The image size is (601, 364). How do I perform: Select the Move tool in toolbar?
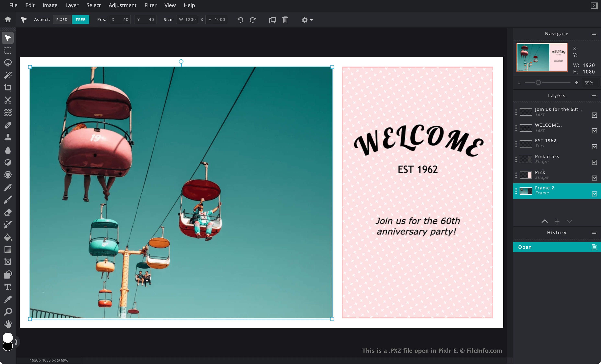[x=7, y=38]
